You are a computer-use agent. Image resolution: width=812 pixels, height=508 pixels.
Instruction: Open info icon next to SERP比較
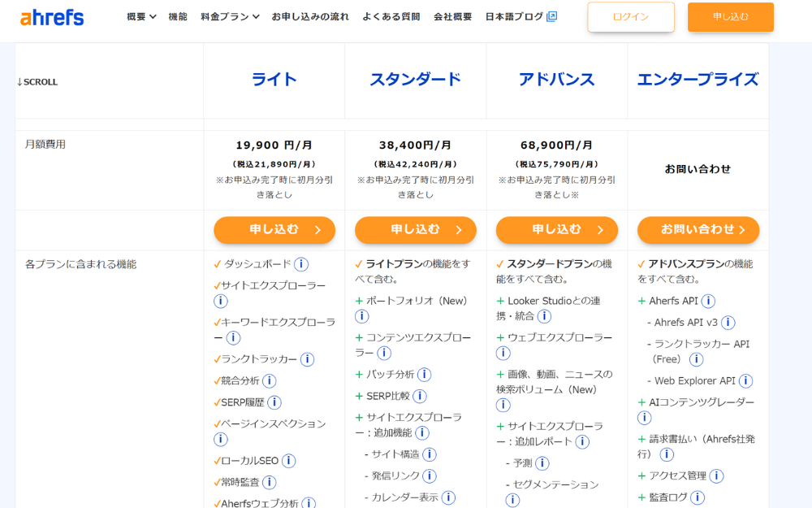pyautogui.click(x=420, y=396)
